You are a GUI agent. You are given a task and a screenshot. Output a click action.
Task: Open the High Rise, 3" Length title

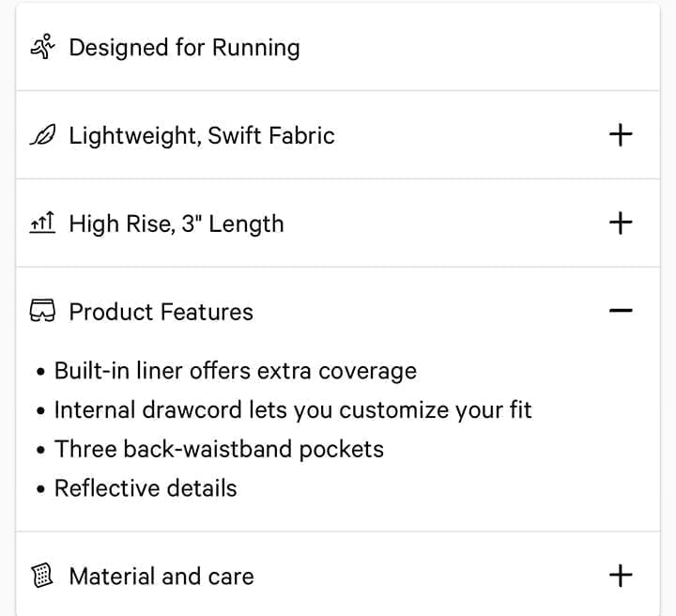[x=177, y=223]
